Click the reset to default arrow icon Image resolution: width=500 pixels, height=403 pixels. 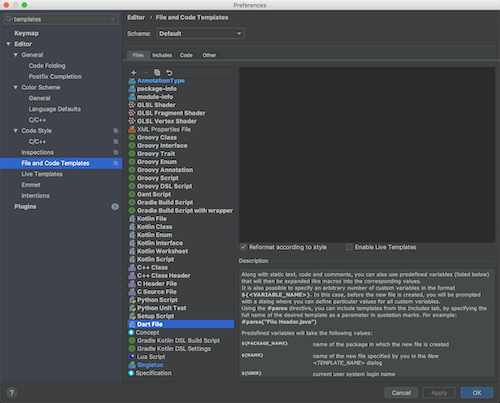point(169,73)
